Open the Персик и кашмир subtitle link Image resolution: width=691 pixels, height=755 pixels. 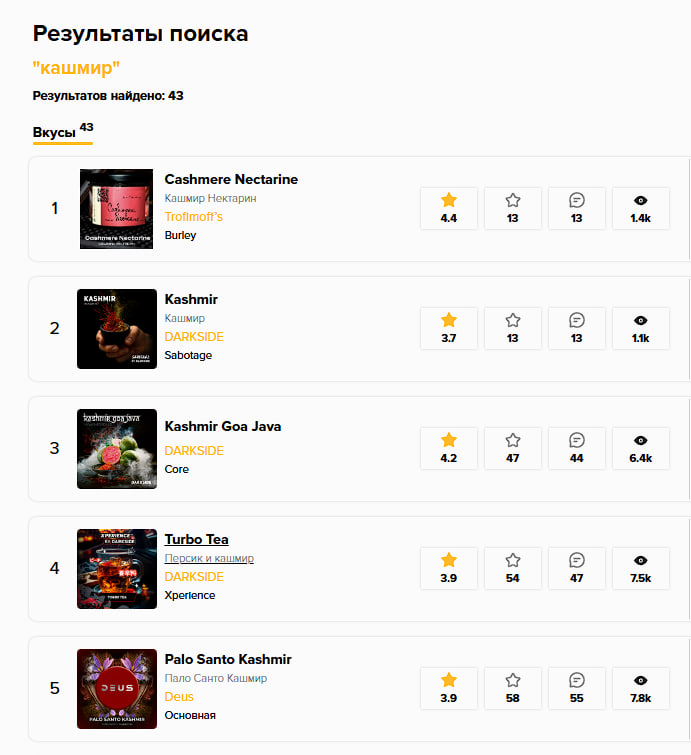tap(209, 558)
